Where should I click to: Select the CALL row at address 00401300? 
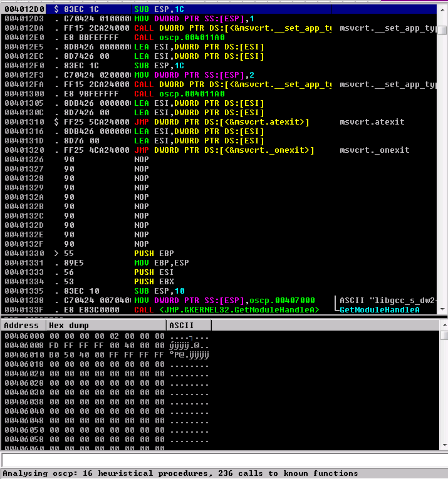[219, 94]
